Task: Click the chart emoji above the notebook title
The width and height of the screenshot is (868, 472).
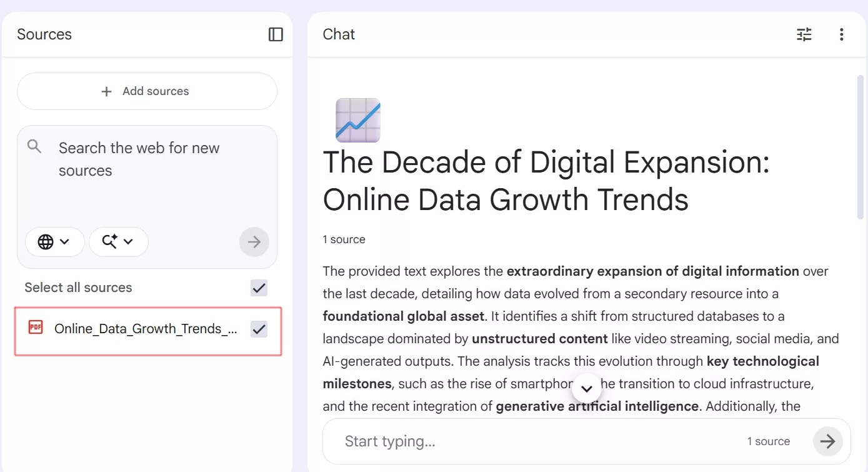Action: (357, 120)
